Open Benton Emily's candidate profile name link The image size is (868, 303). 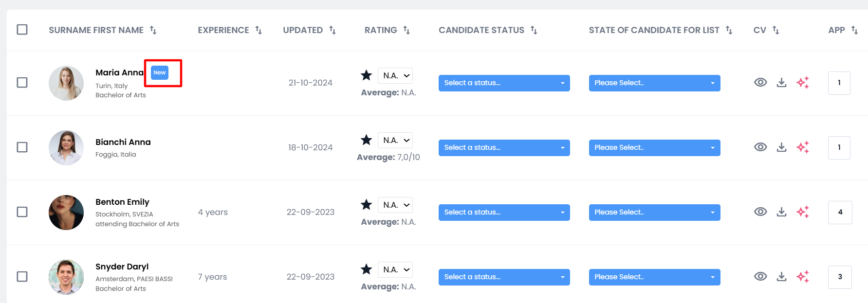(x=122, y=202)
